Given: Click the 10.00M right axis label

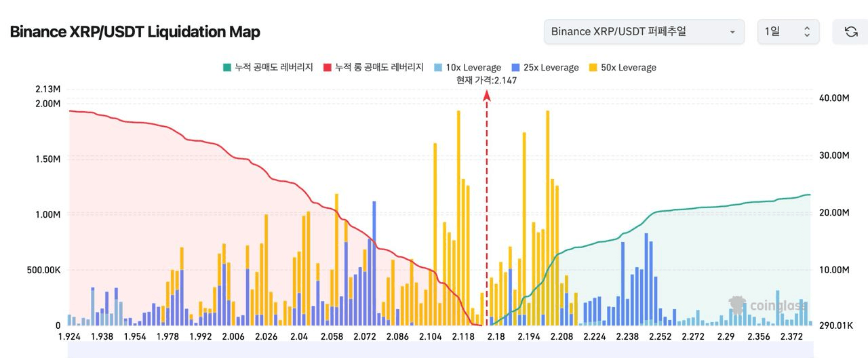Looking at the screenshot, I should 834,269.
